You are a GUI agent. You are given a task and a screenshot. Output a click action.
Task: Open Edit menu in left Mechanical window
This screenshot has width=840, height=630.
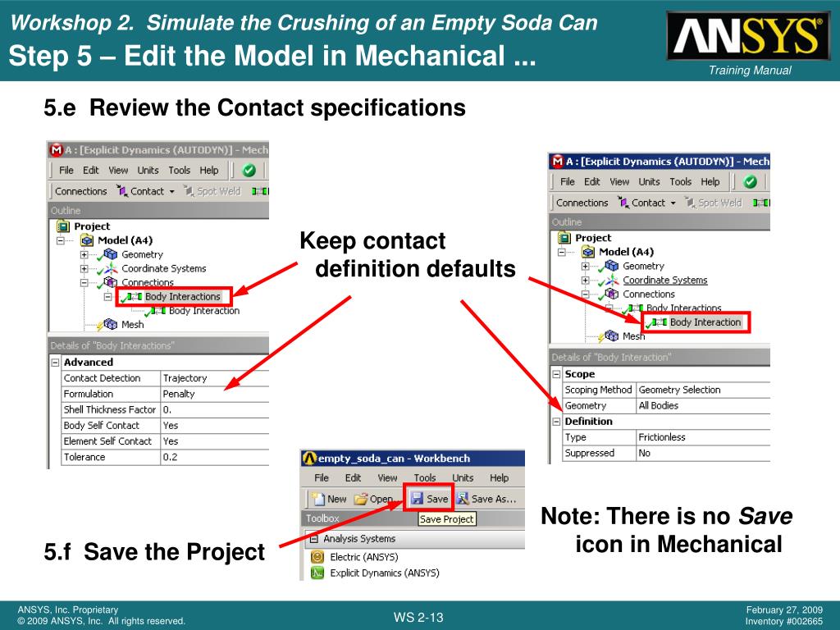(x=90, y=171)
